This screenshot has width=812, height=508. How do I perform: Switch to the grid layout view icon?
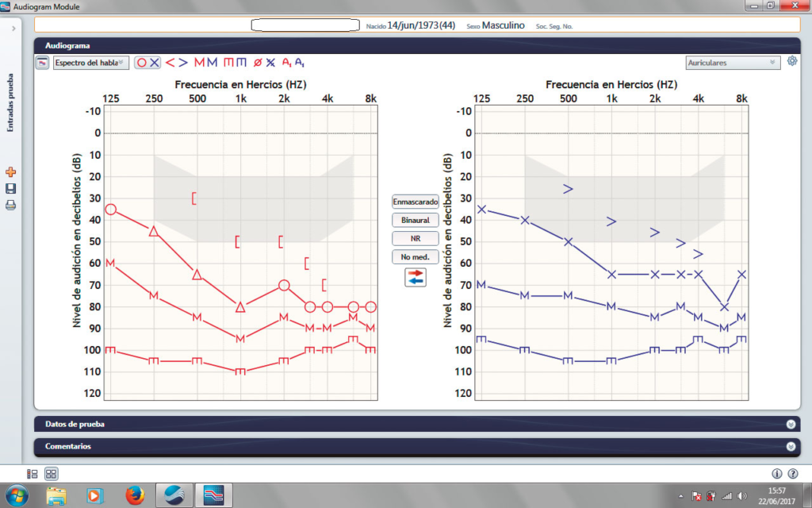click(51, 474)
